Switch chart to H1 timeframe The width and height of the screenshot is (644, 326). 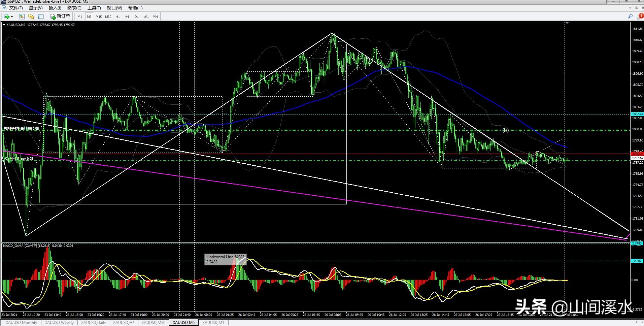(x=117, y=17)
